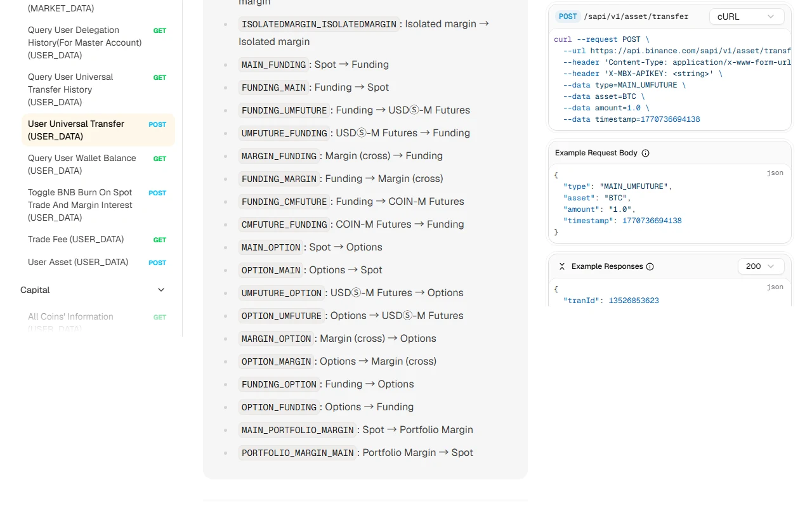The image size is (812, 520).
Task: Click the MAIN_PORTFOLIO_MARGIN code label
Action: (x=298, y=430)
